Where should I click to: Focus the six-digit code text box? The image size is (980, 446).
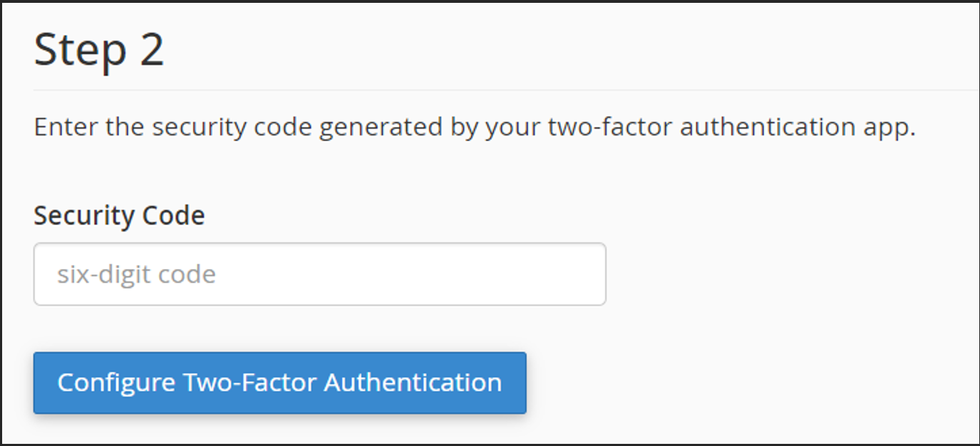[x=319, y=274]
